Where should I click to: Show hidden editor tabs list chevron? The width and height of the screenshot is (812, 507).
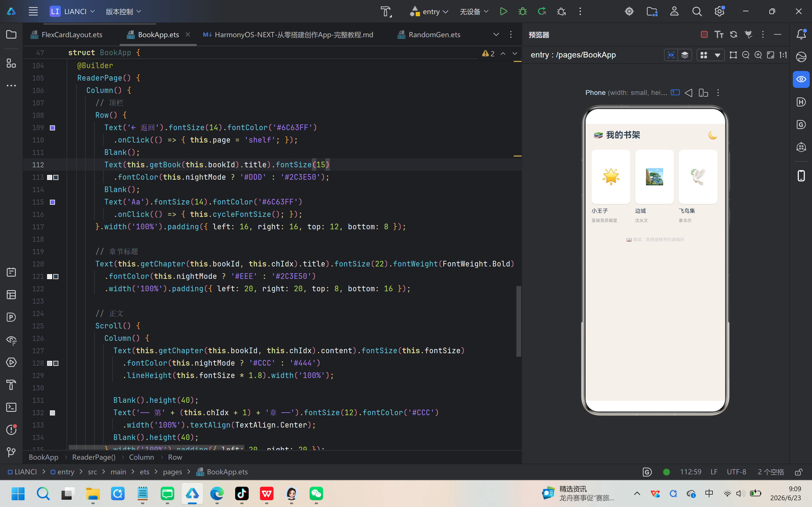(x=496, y=35)
